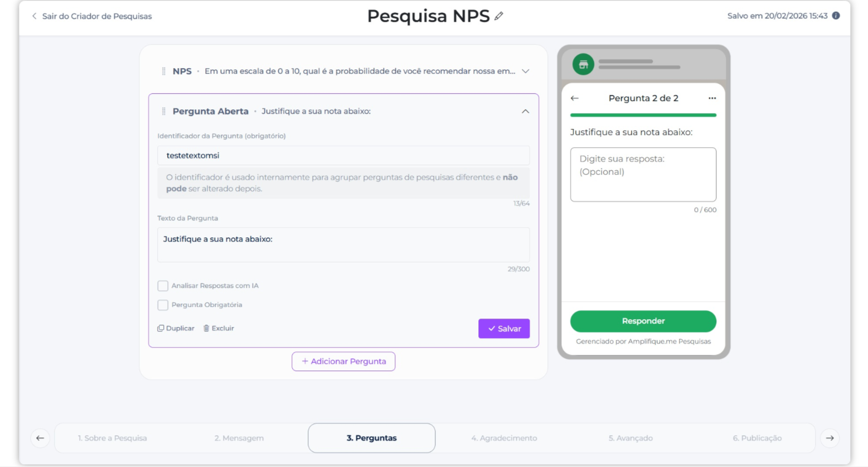This screenshot has width=868, height=467.
Task: Collapse the Pergunta Aberta section
Action: pyautogui.click(x=525, y=112)
